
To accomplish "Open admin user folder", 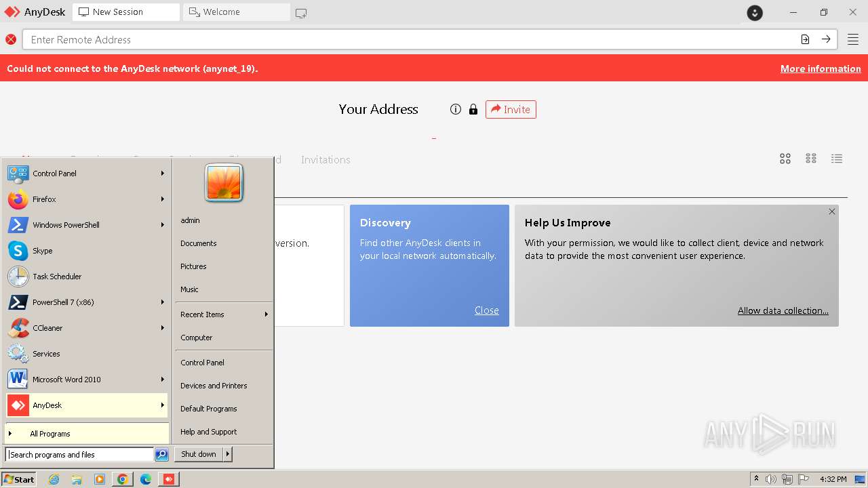I will [224, 220].
